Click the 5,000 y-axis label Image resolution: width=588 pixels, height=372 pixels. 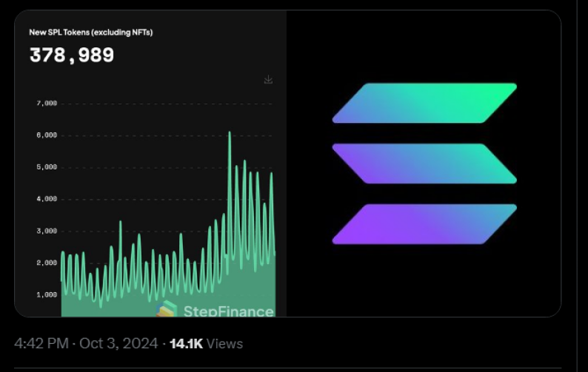[47, 167]
